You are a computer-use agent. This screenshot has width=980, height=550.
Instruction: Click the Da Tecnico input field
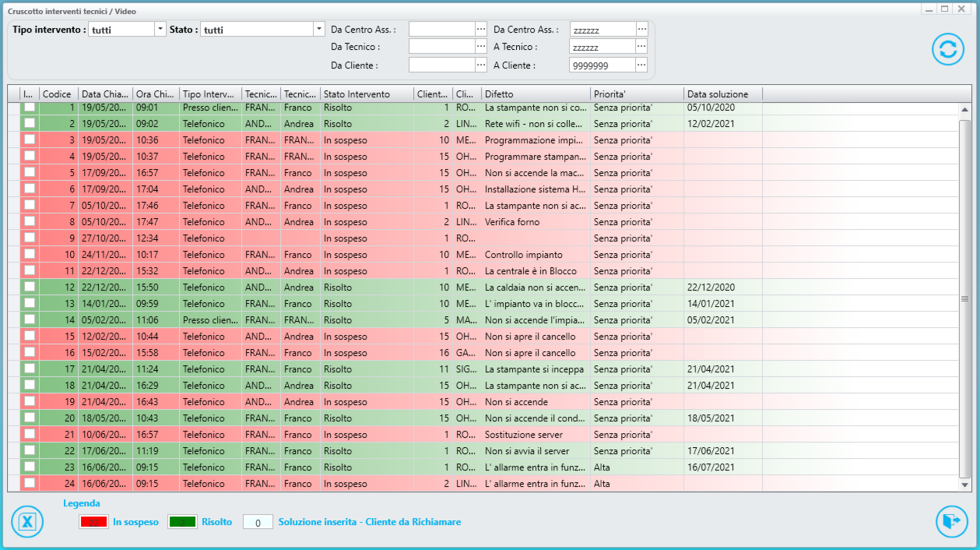click(x=442, y=47)
